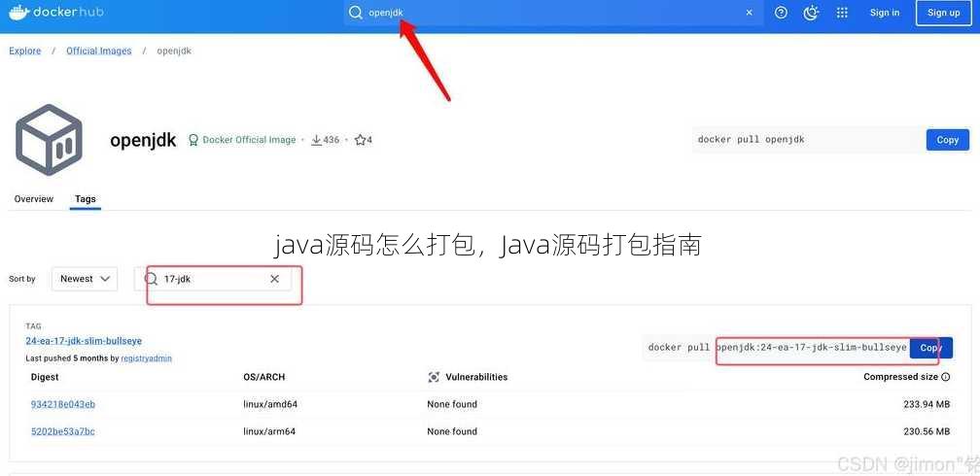The width and height of the screenshot is (980, 476).
Task: Click the star rating icon
Action: (360, 140)
